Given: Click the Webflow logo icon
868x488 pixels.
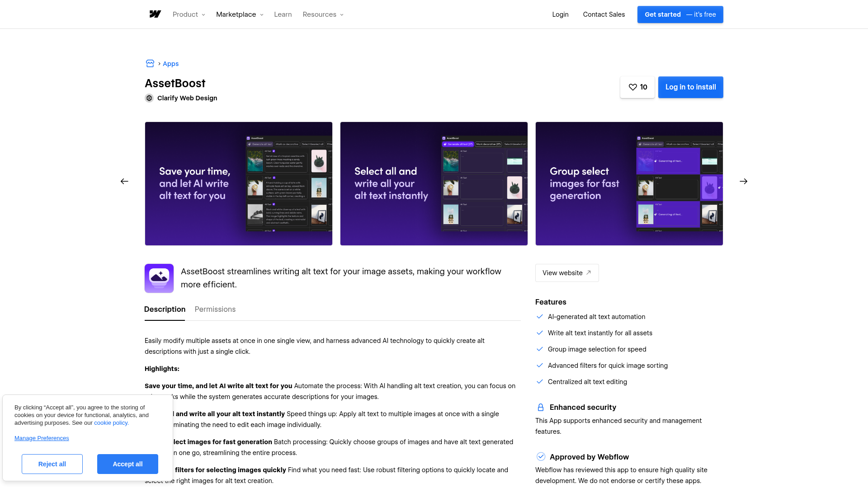Looking at the screenshot, I should 155,14.
